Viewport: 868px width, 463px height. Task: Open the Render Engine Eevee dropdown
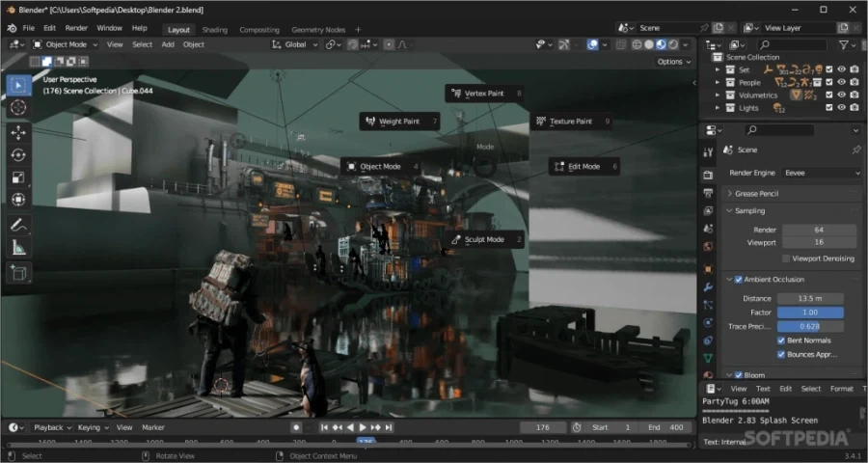click(x=822, y=173)
